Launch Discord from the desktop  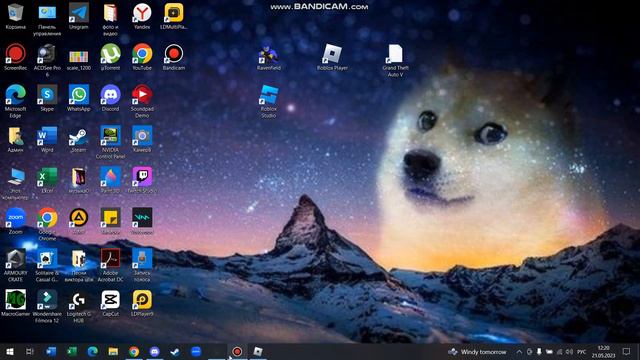110,98
